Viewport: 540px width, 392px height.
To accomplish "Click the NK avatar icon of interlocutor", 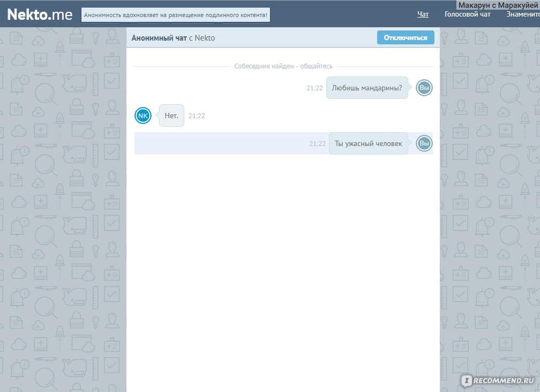I will 143,116.
